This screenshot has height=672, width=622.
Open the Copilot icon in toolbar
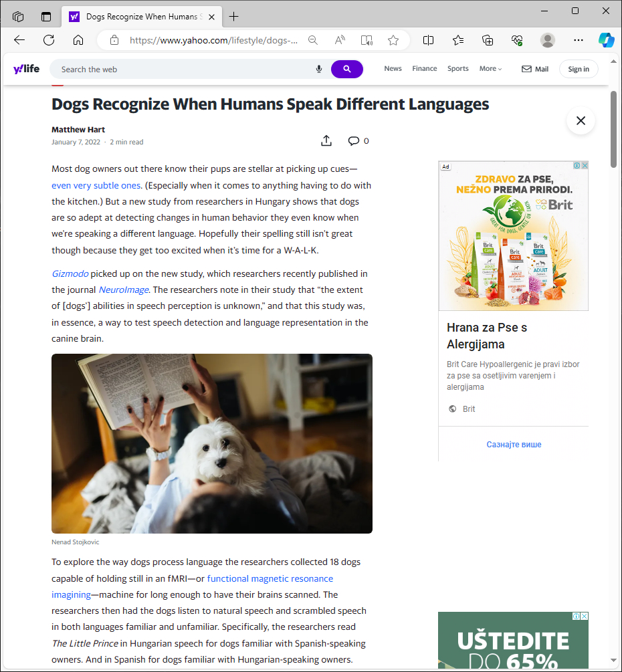606,40
